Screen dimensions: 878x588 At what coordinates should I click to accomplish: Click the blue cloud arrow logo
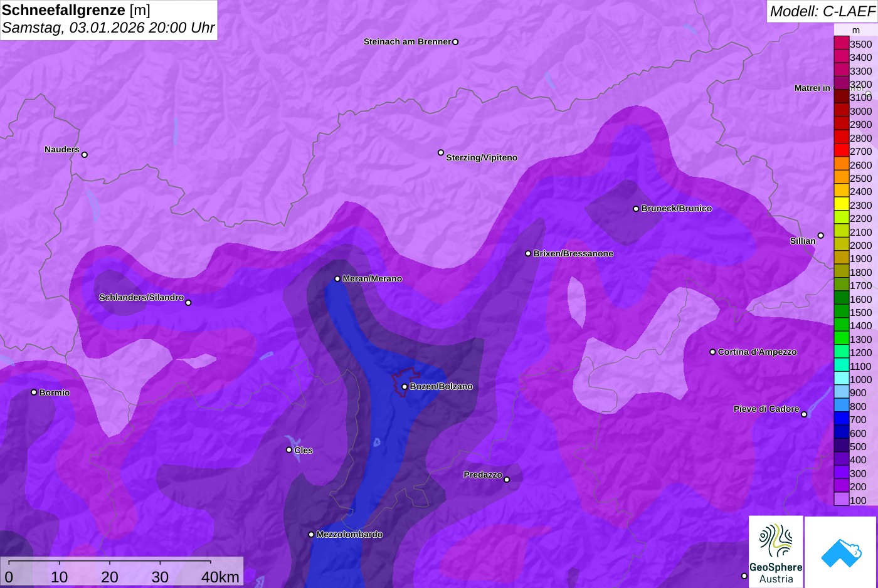click(x=840, y=552)
